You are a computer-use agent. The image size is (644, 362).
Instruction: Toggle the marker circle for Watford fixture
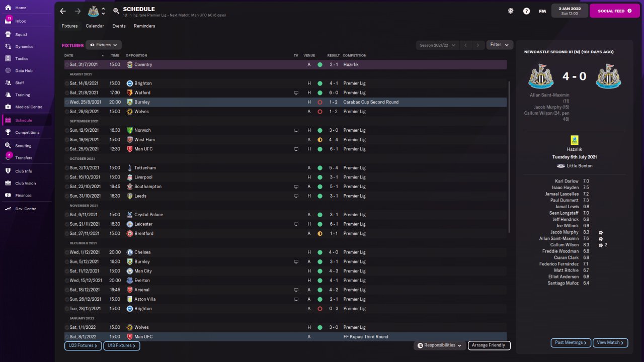tap(67, 93)
